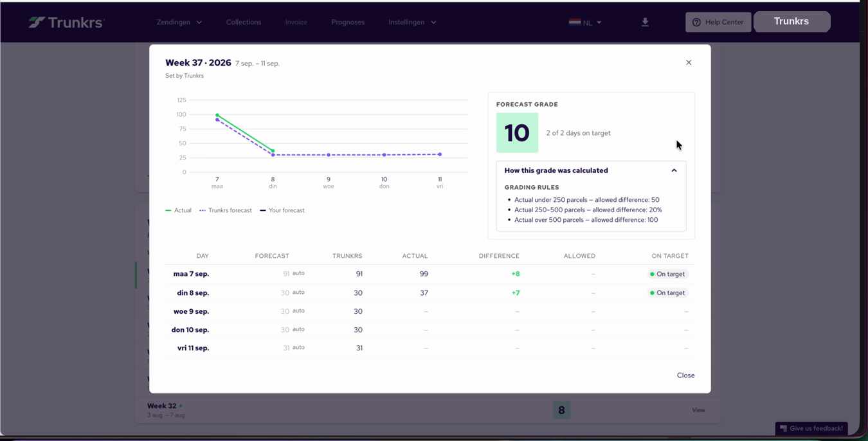Click the On target status for maa 7 sep.
Screen dimensions: 868x441
pyautogui.click(x=667, y=274)
